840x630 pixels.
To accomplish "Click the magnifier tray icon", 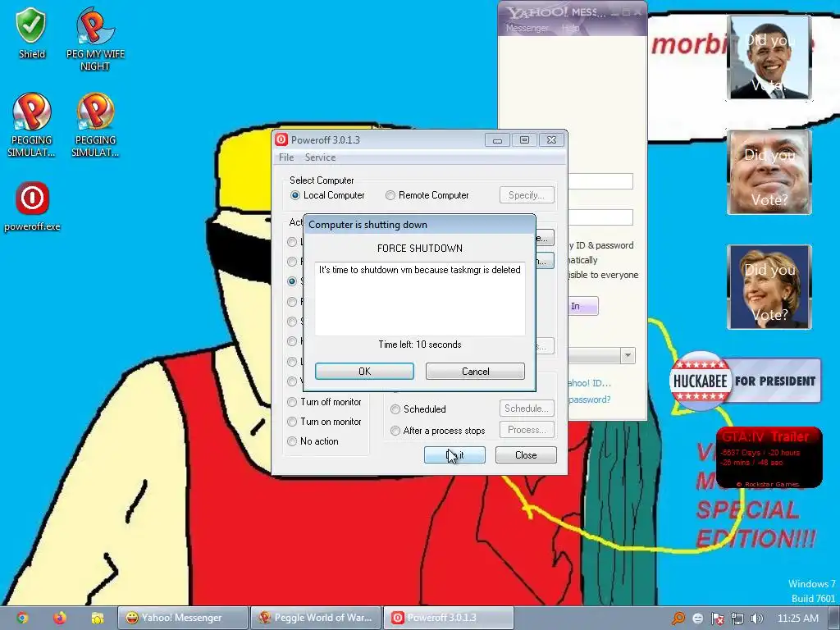I will pos(678,619).
